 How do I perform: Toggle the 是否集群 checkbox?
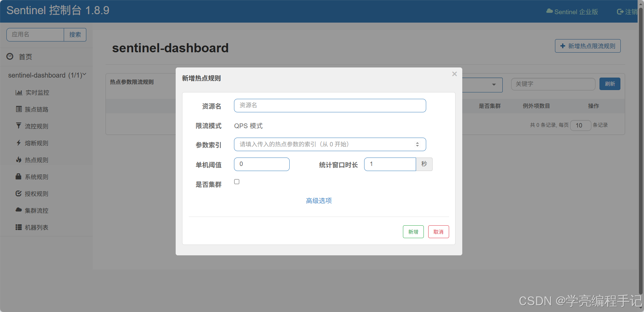tap(237, 182)
